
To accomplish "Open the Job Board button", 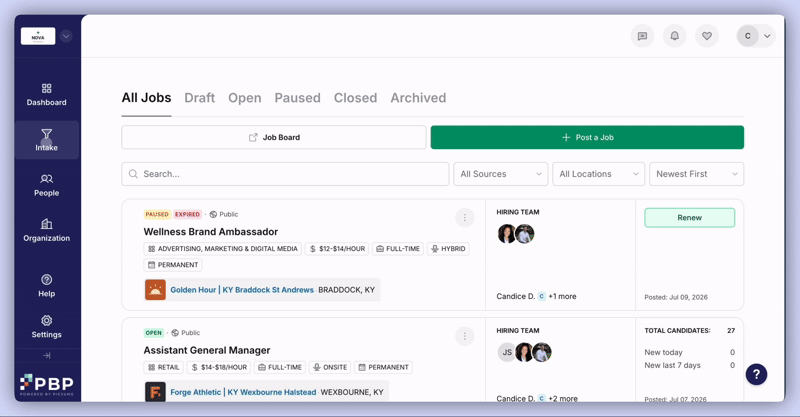I will [274, 137].
